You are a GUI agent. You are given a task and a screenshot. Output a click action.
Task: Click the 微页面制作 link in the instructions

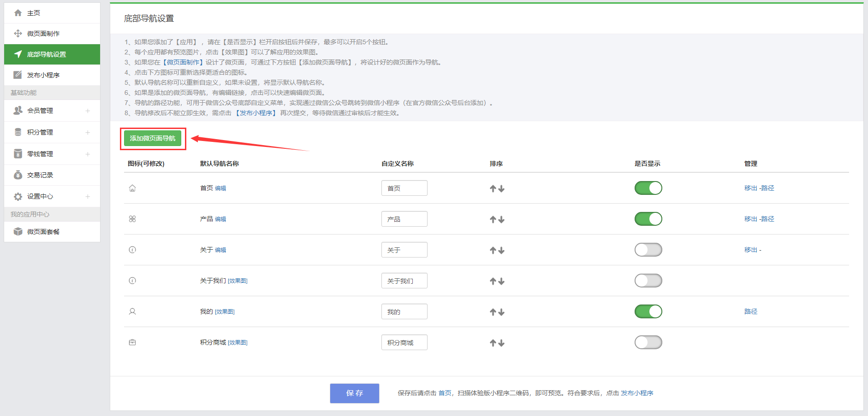click(184, 62)
